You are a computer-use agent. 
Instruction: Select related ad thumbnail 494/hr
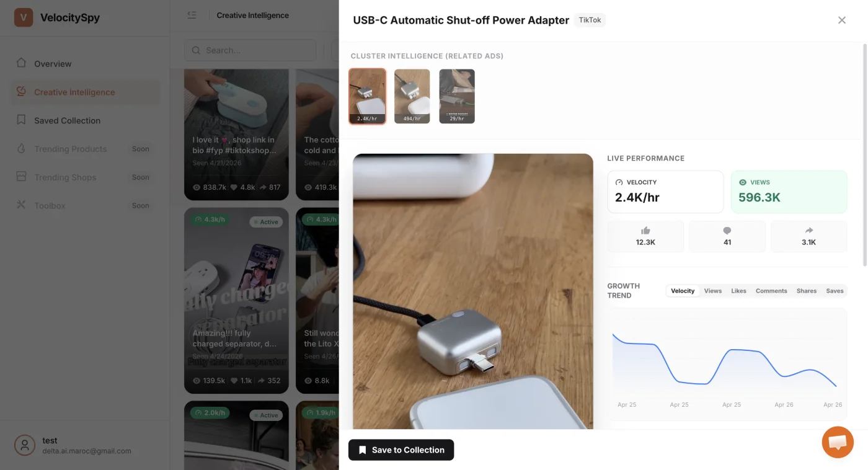pos(412,96)
